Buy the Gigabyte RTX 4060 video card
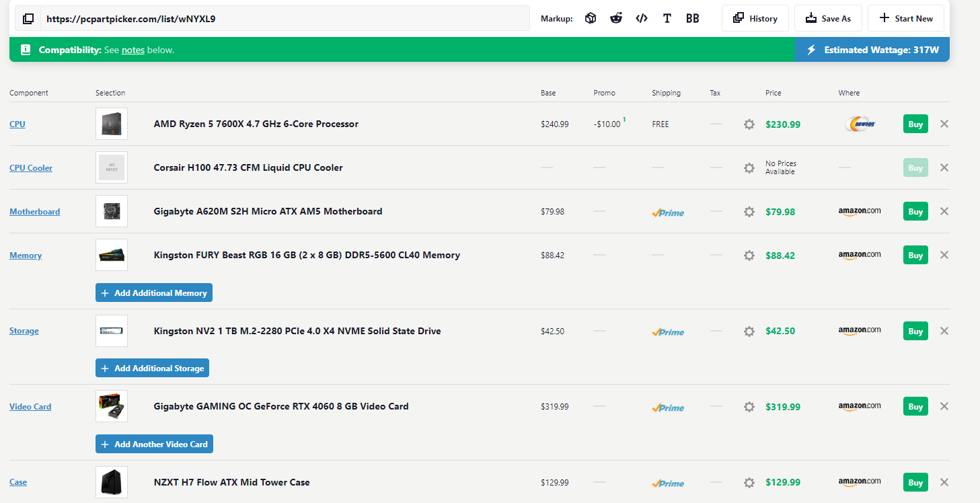The height and width of the screenshot is (503, 980). click(915, 406)
